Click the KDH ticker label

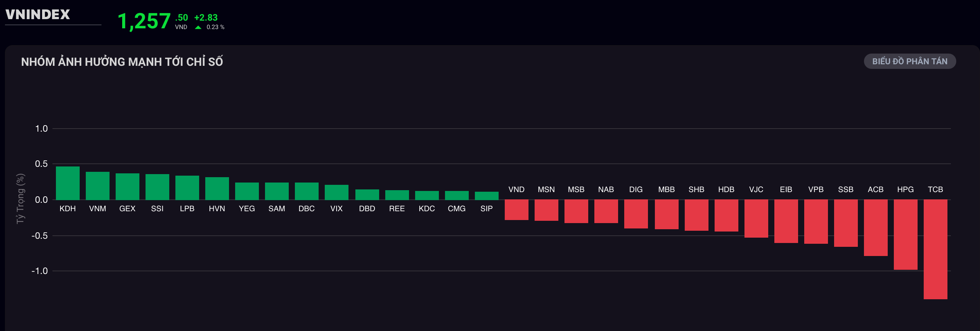tap(68, 209)
